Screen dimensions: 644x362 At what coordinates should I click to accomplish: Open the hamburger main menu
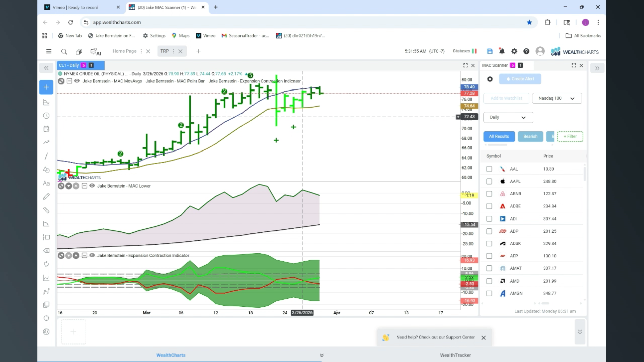(49, 51)
